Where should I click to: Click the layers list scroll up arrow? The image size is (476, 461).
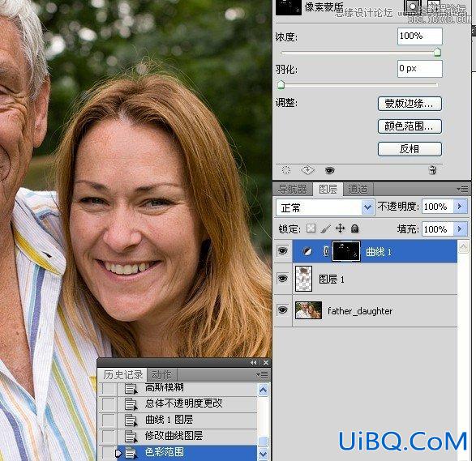coord(463,247)
